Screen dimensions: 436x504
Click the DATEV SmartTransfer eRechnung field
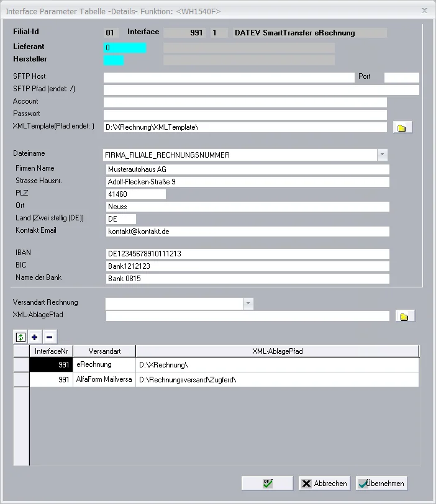click(310, 33)
